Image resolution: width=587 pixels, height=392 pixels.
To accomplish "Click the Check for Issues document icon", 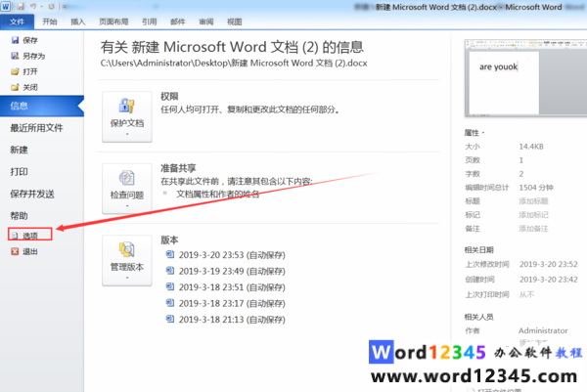I will pos(126,178).
